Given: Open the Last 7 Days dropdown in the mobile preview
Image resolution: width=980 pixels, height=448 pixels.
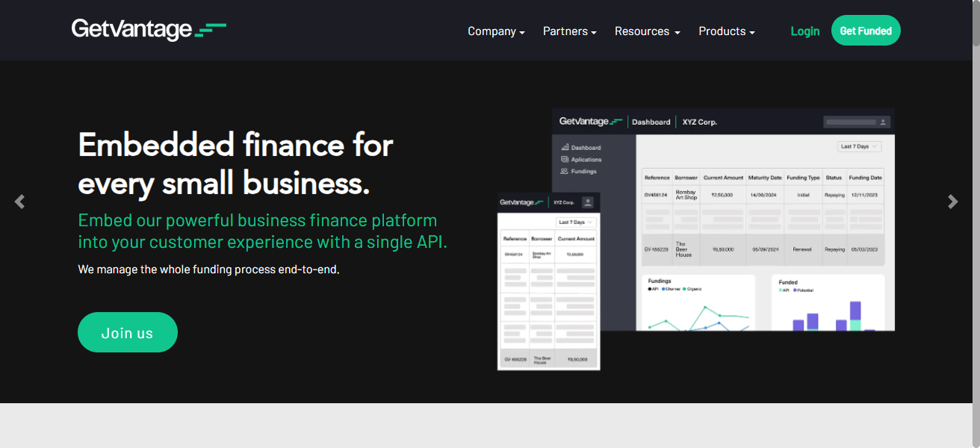Looking at the screenshot, I should coord(577,223).
